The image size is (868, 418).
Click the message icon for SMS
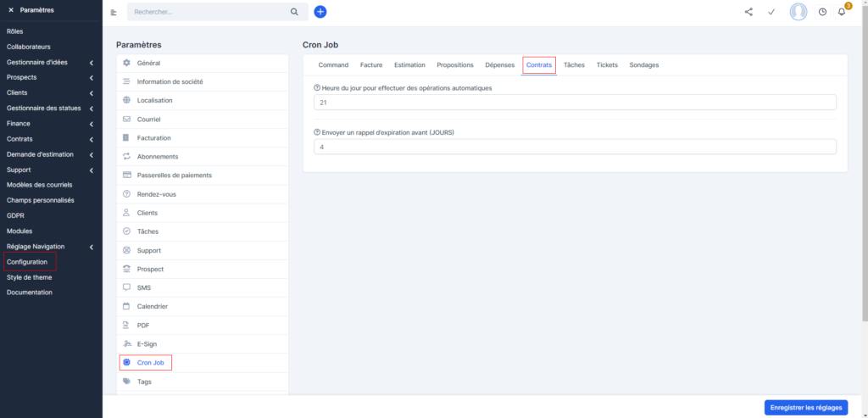pyautogui.click(x=126, y=288)
